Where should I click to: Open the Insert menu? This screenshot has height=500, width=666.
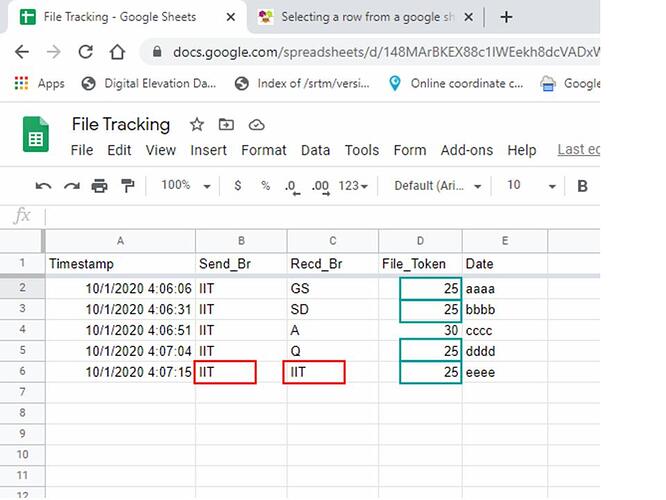point(209,150)
